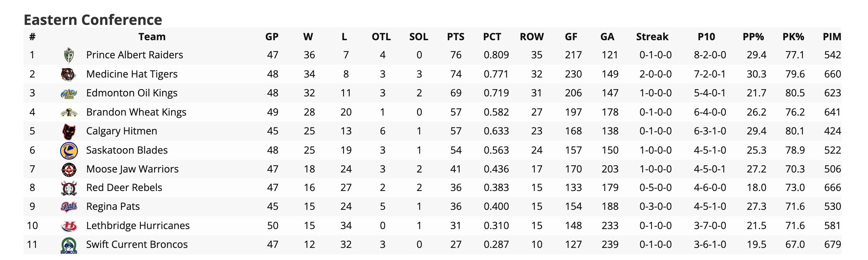Click the Regina Pats logo
Viewport: 868px width, 260px height.
69,207
